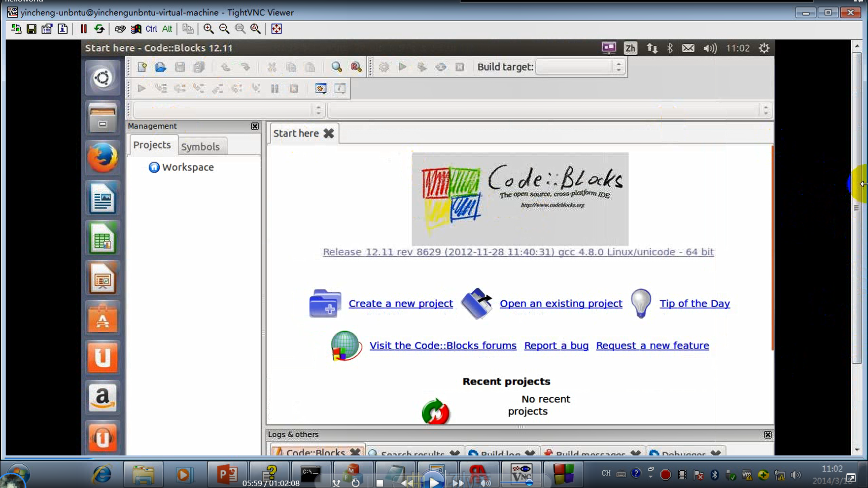
Task: Click Report a bug link
Action: (x=556, y=346)
